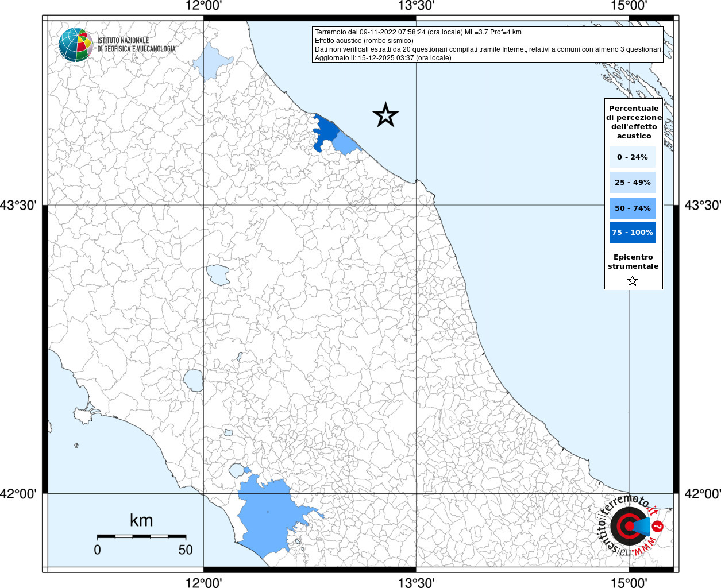This screenshot has height=588, width=721.
Task: Click the bottom 12°00' longitude label
Action: (203, 582)
